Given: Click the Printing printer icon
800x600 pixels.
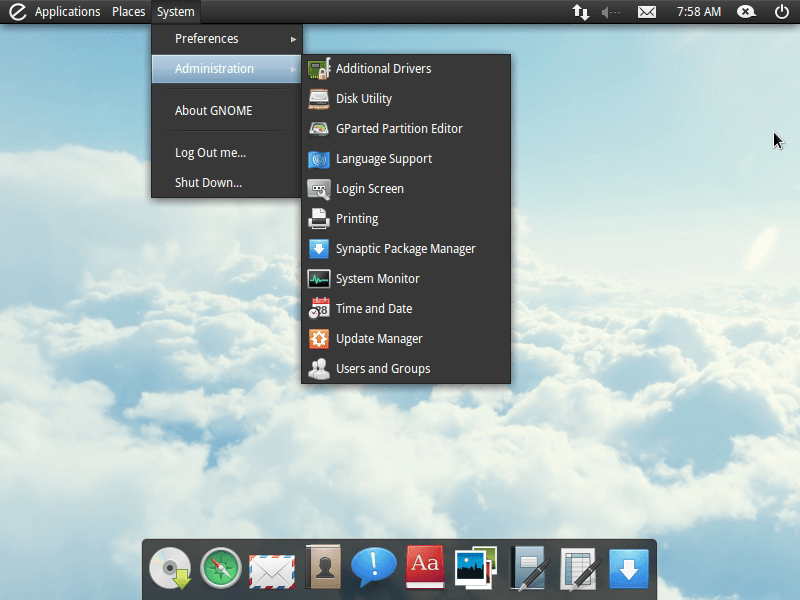Looking at the screenshot, I should tap(319, 219).
